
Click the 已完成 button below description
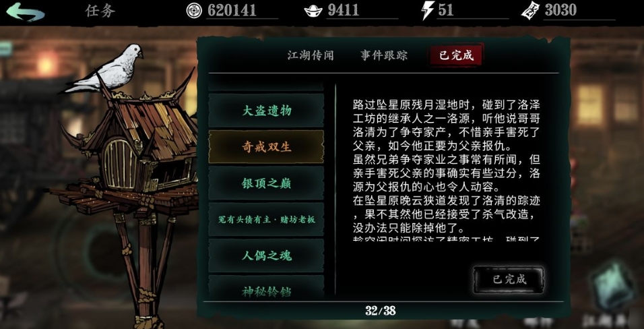pyautogui.click(x=509, y=280)
